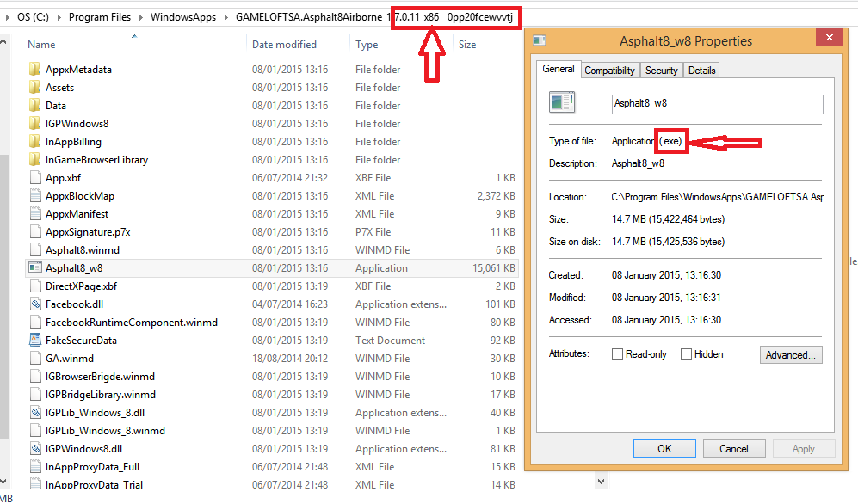The image size is (858, 504).
Task: Click the 92 KB size cell
Action: tap(503, 340)
